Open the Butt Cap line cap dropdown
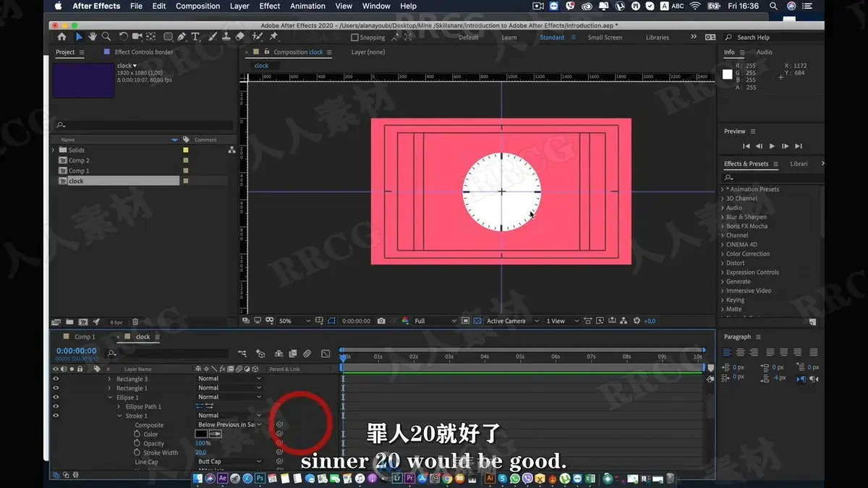This screenshot has height=488, width=868. coord(229,461)
